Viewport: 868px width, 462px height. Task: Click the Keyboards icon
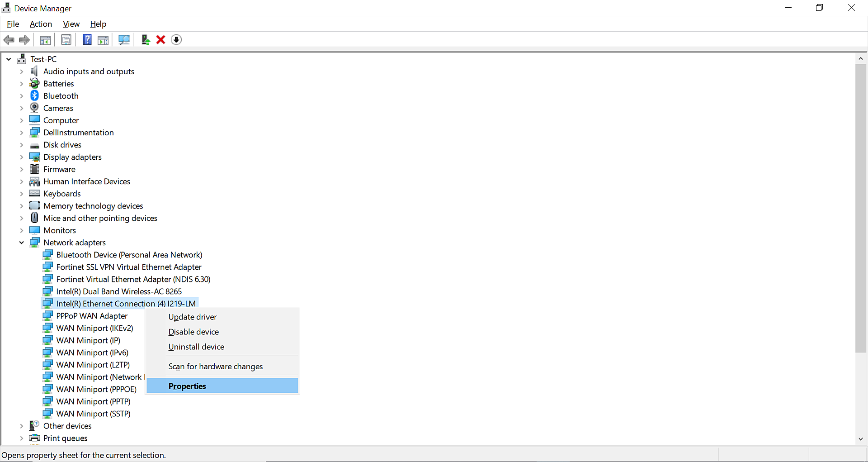pos(34,193)
